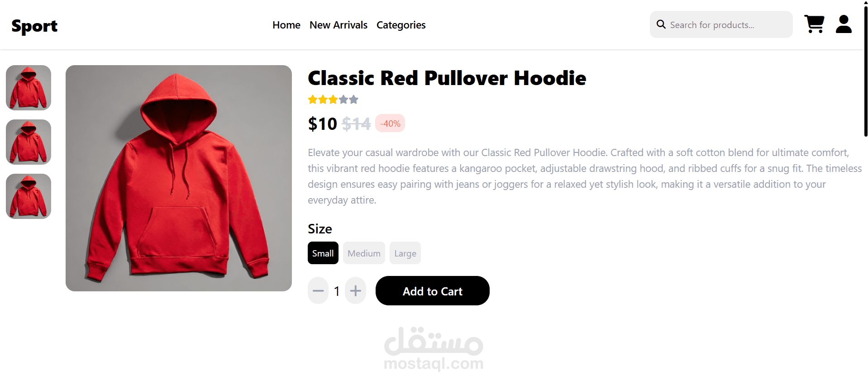Click the page vertical scrollbar
Screen dimensions: 868x380
pos(866,70)
